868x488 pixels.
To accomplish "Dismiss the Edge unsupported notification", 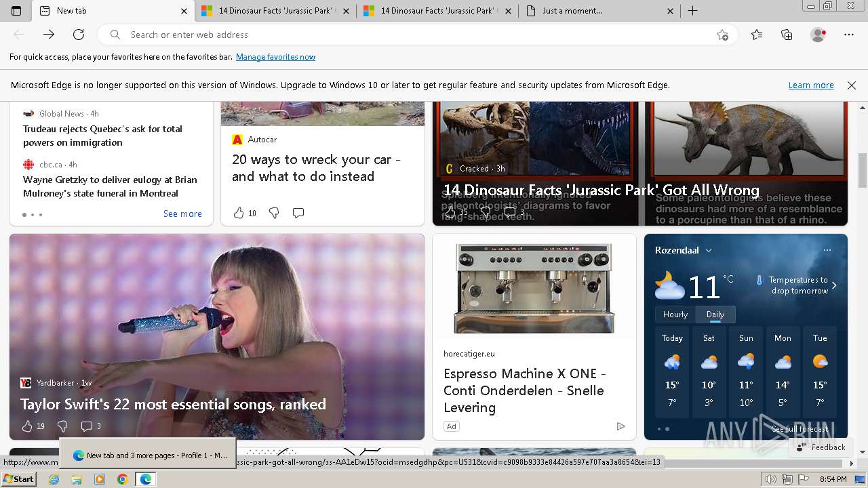I will (852, 85).
